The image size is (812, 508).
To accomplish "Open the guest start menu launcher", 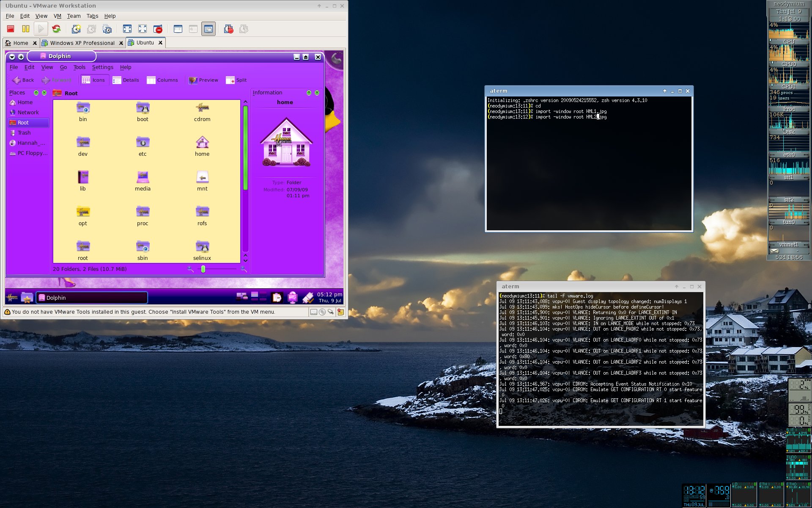I will click(12, 298).
